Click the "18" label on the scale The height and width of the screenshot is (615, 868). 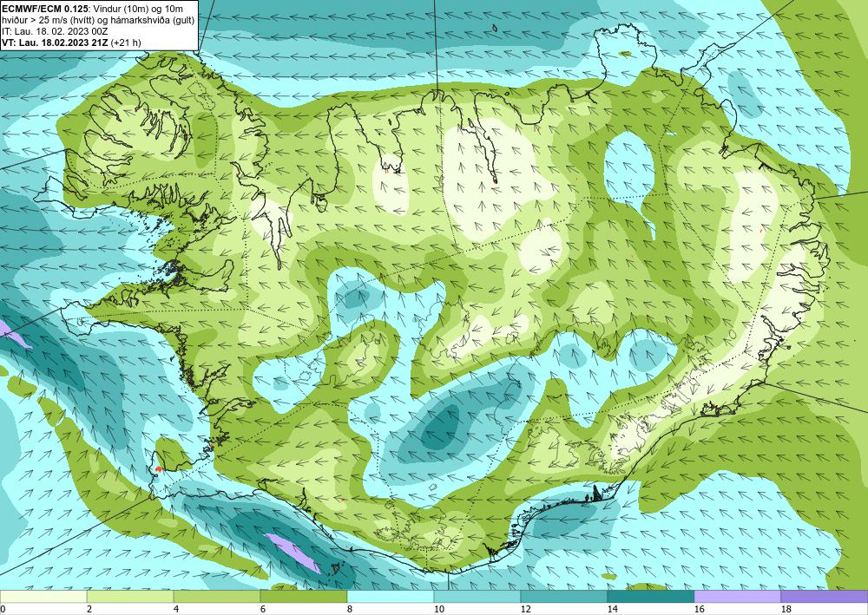click(x=786, y=610)
